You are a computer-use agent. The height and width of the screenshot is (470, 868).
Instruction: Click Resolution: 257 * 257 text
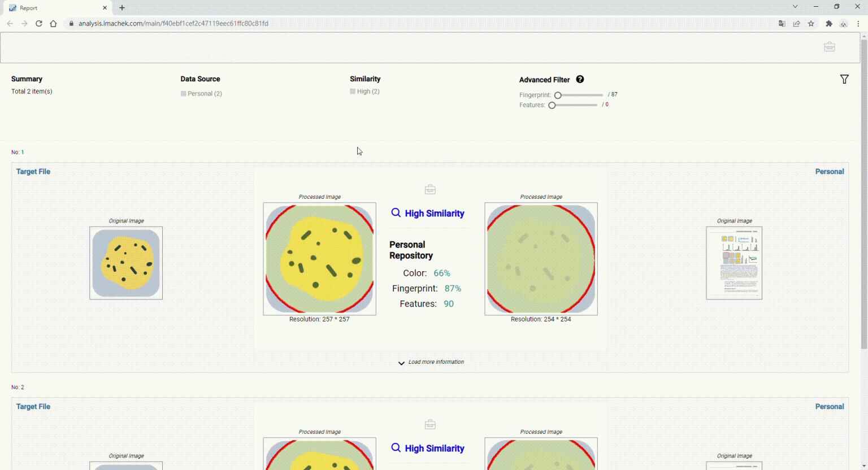[319, 319]
